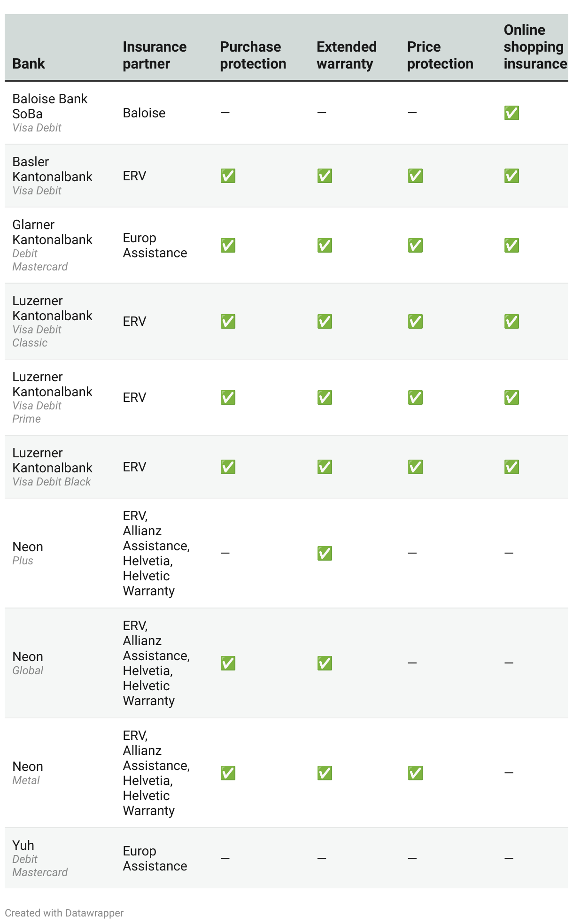Click Visa Debit Classic purchase protection checkmark
Image resolution: width=573 pixels, height=924 pixels.
point(228,322)
